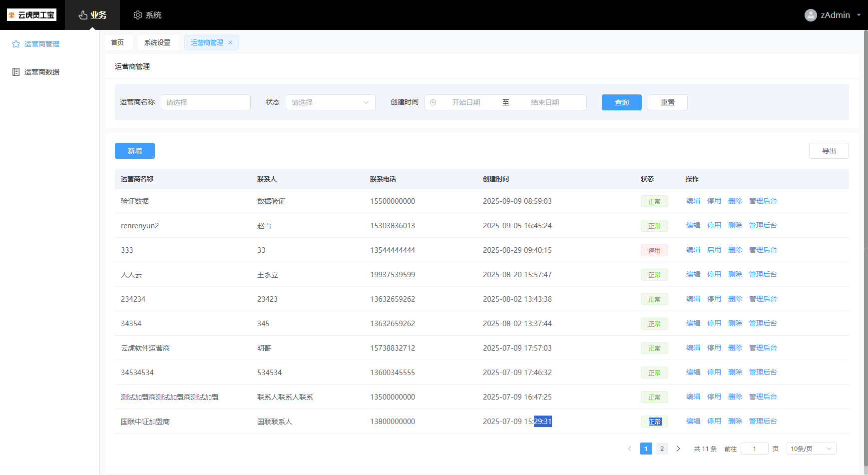The height and width of the screenshot is (475, 868).
Task: Open 运营商数据 in the sidebar
Action: coord(42,72)
